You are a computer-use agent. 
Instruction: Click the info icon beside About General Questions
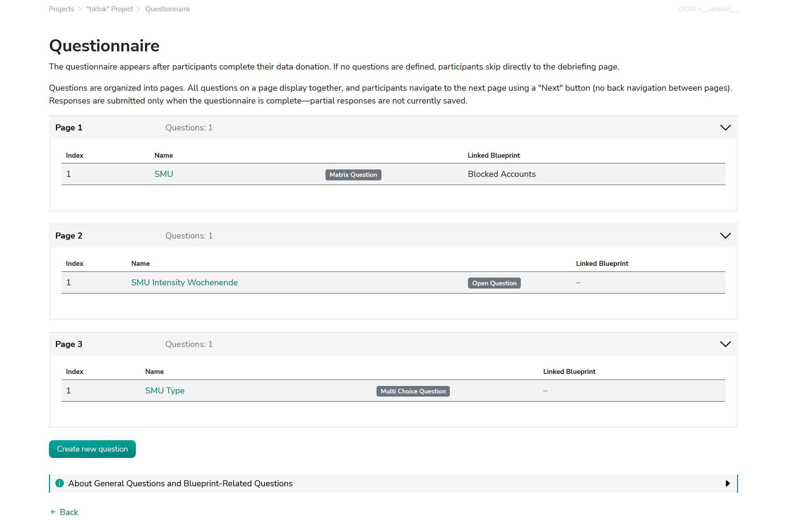pyautogui.click(x=60, y=483)
